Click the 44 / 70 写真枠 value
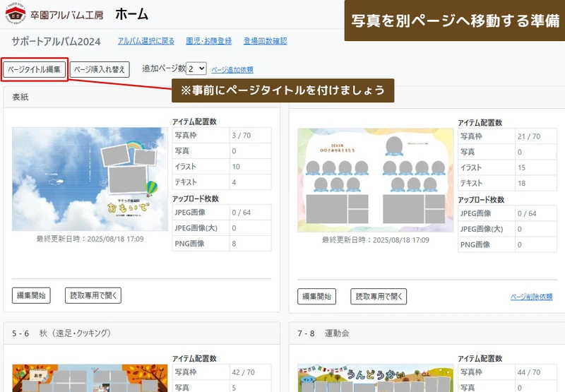The width and height of the screenshot is (565, 392). pyautogui.click(x=529, y=372)
